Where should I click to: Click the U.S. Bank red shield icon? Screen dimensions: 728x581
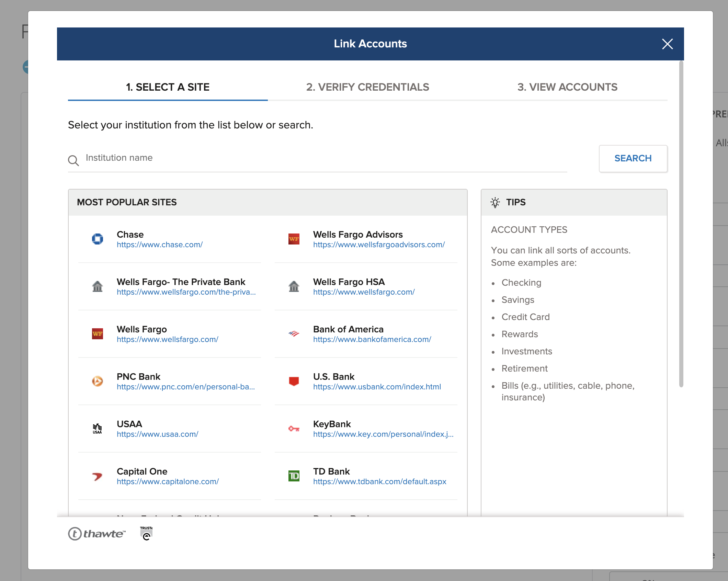[294, 381]
